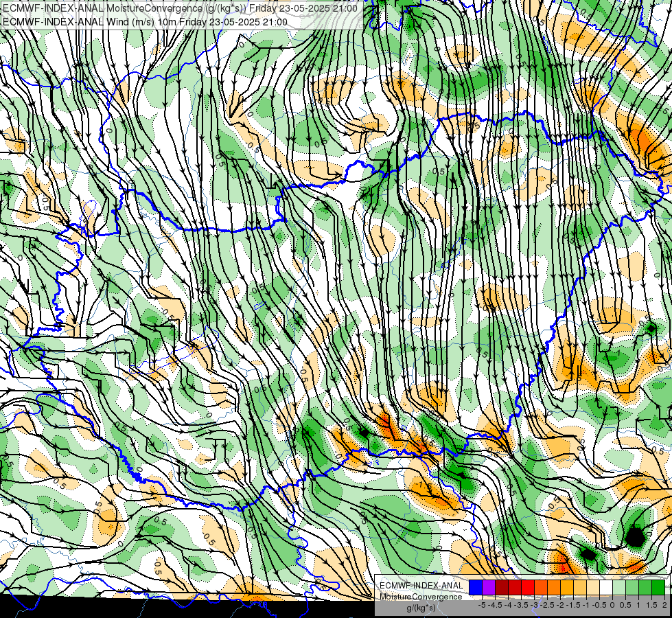Click the orange swatch between -2.5 and -2
This screenshot has height=618, width=672.
[x=554, y=587]
